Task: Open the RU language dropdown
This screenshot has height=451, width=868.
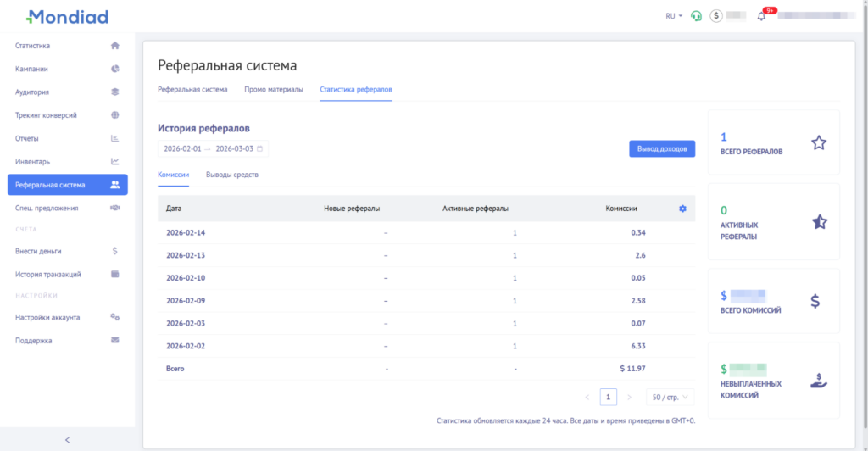Action: (674, 16)
